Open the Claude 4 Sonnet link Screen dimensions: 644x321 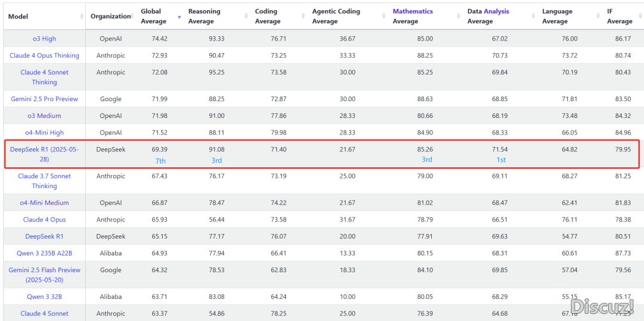pyautogui.click(x=44, y=313)
